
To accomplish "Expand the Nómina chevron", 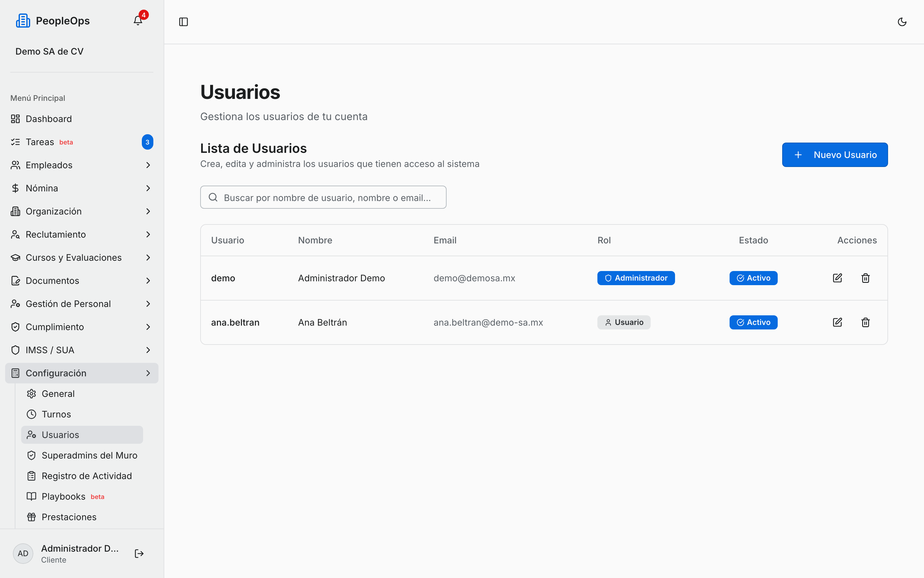I will pyautogui.click(x=148, y=188).
